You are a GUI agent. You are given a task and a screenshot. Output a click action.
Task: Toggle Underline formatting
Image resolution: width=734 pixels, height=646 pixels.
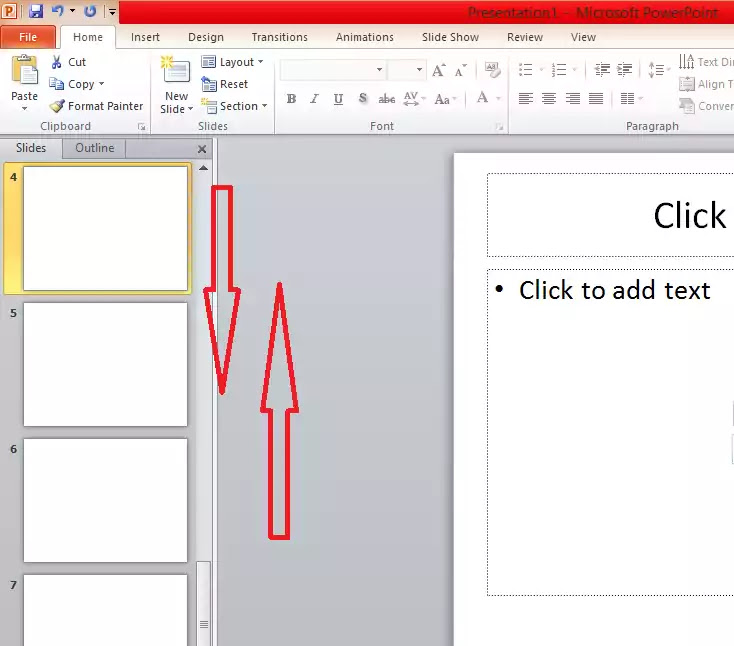338,98
